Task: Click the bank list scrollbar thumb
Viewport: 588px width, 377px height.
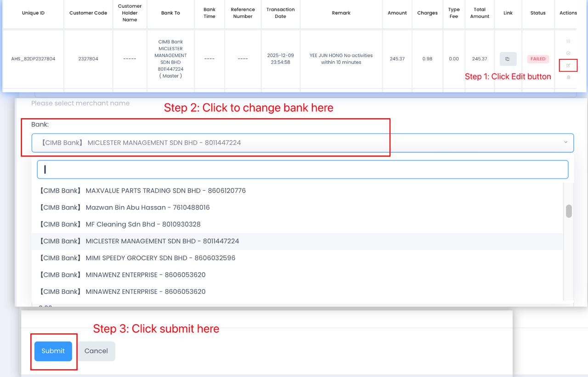Action: pos(569,211)
